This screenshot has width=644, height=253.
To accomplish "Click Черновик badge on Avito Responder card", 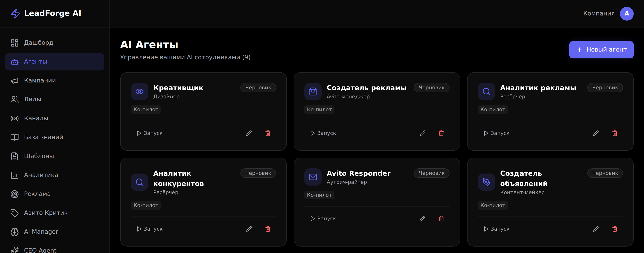I will (x=432, y=173).
